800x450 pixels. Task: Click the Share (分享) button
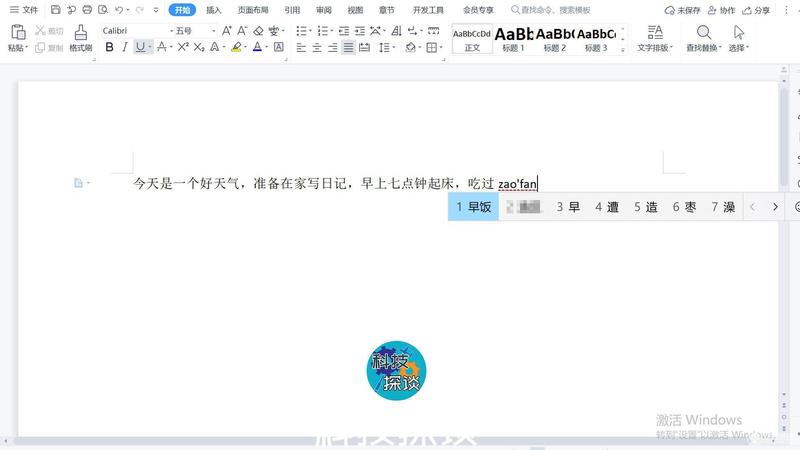tap(757, 10)
